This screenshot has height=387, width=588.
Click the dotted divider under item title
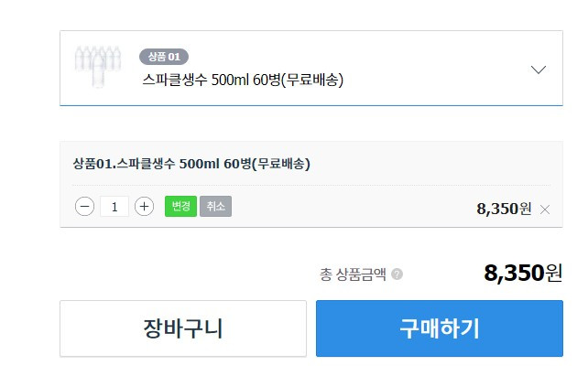click(311, 185)
